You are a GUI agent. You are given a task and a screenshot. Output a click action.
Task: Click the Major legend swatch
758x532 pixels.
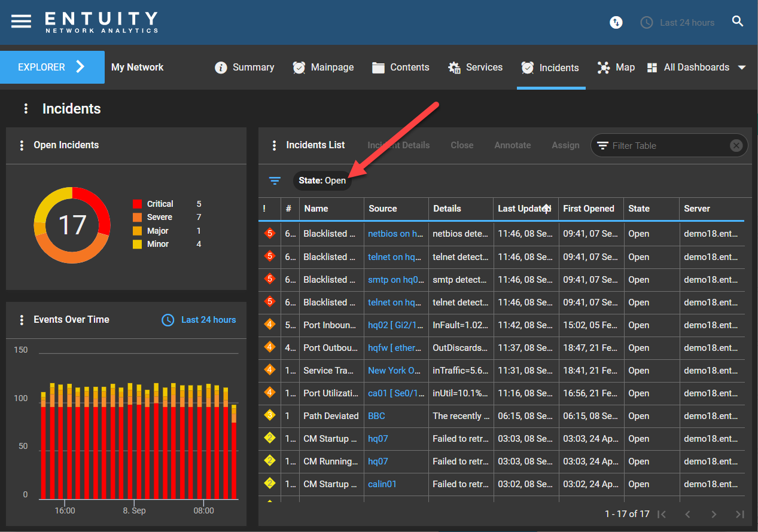point(138,231)
